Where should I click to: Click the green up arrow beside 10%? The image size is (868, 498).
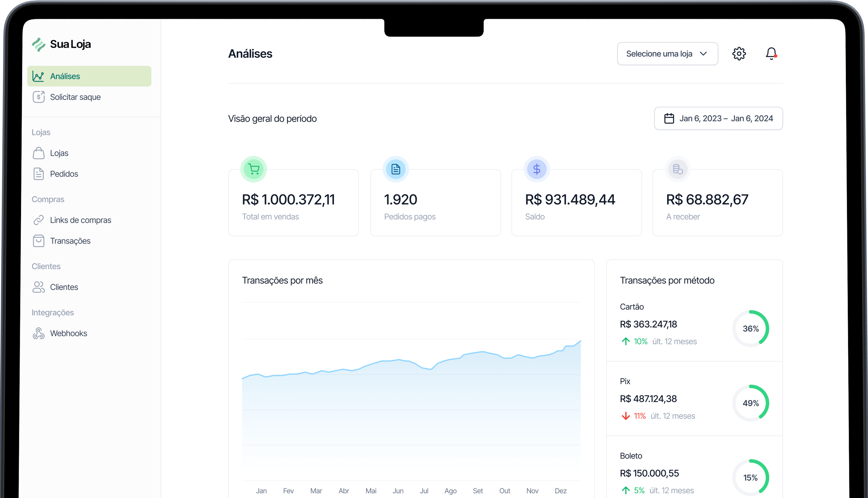[x=626, y=341]
